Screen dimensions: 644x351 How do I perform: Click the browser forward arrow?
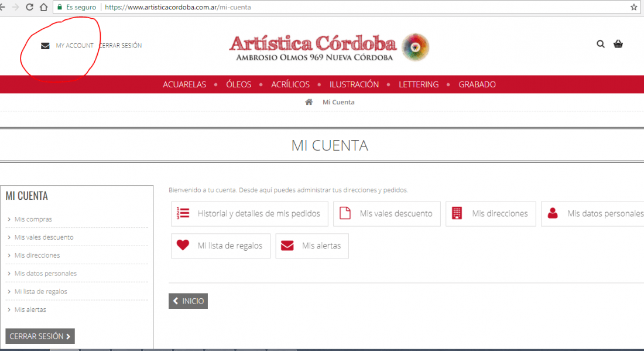[16, 7]
